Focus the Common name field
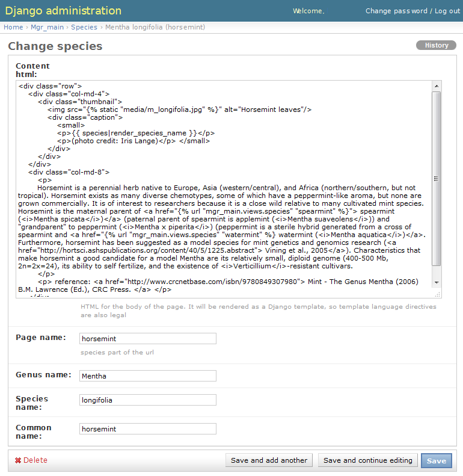463x476 pixels. 148,428
